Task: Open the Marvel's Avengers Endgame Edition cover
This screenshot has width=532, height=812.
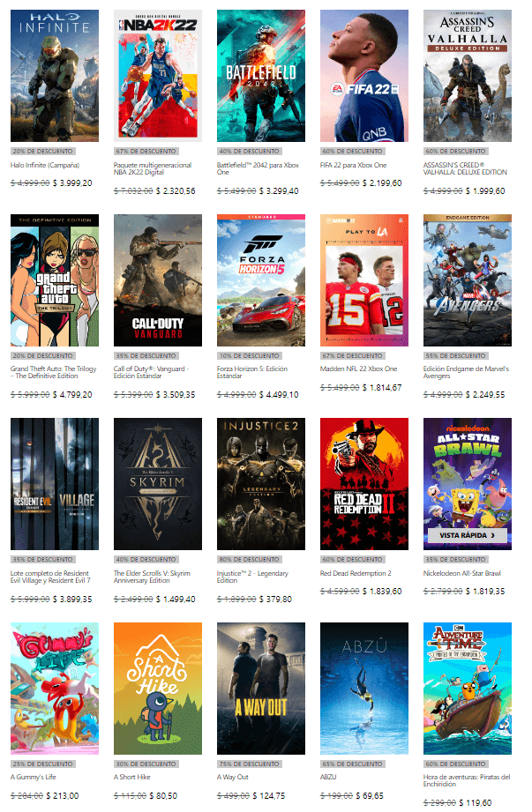Action: point(468,280)
